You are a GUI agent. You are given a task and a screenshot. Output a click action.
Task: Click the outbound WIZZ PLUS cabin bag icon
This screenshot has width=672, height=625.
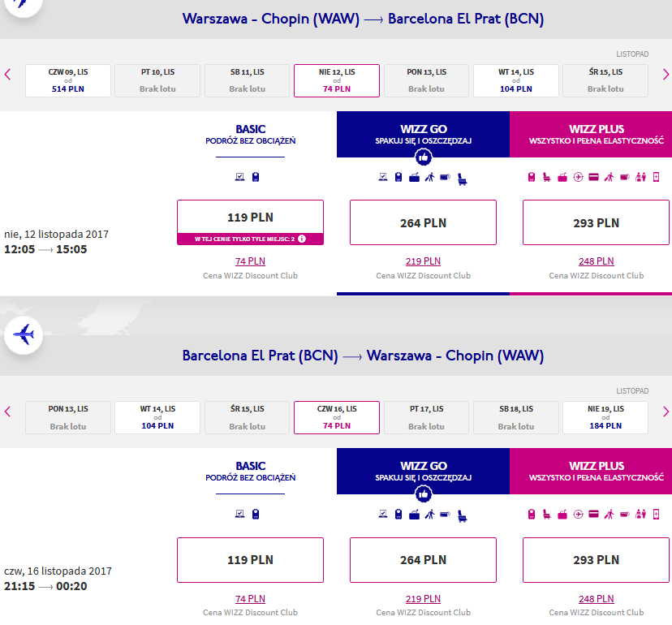[x=532, y=177]
